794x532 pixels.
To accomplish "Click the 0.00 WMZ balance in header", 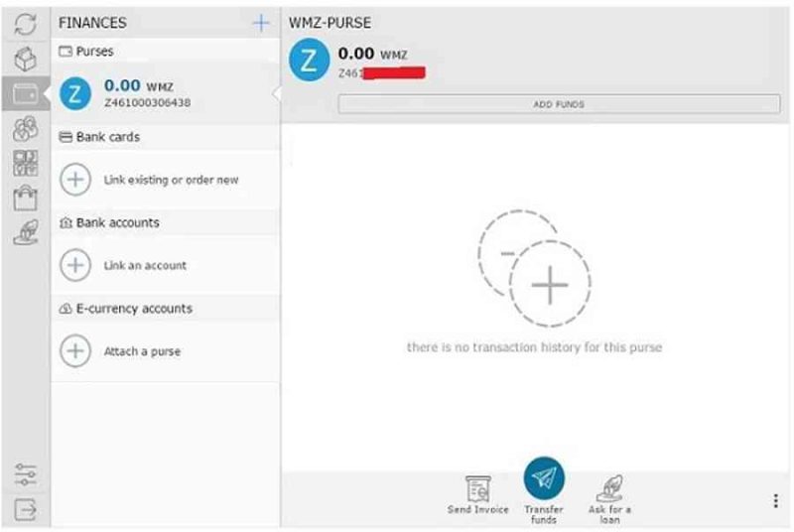I will [373, 54].
